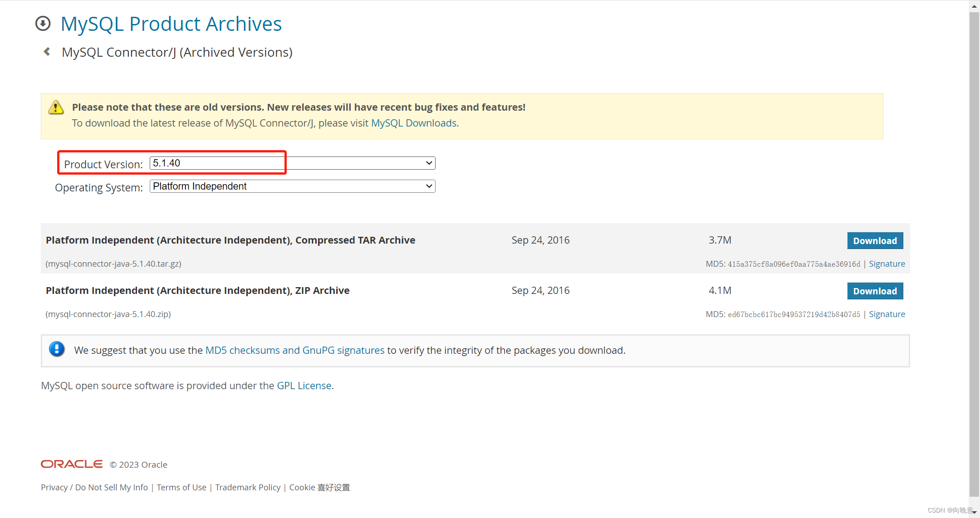Download the ZIP Archive
980x518 pixels.
pos(875,291)
